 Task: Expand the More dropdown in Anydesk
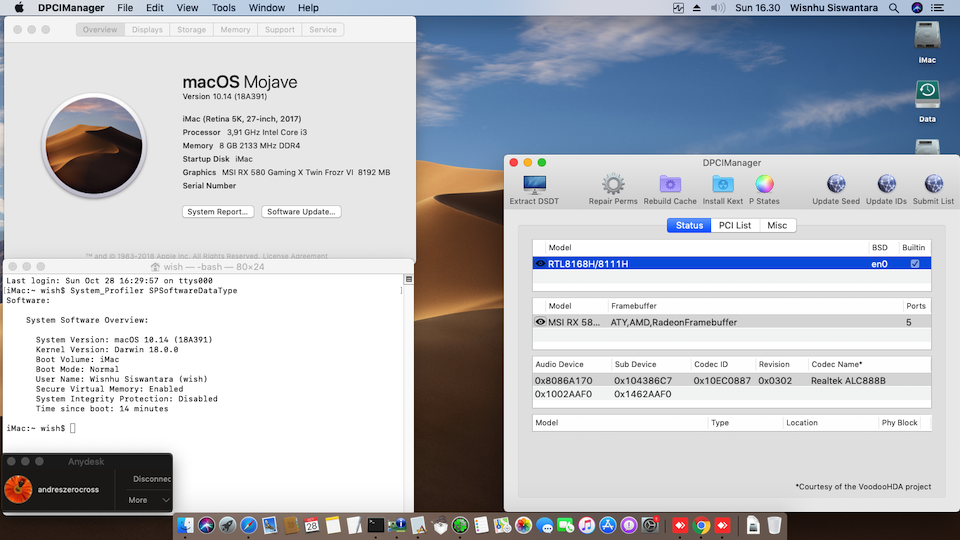[x=148, y=500]
